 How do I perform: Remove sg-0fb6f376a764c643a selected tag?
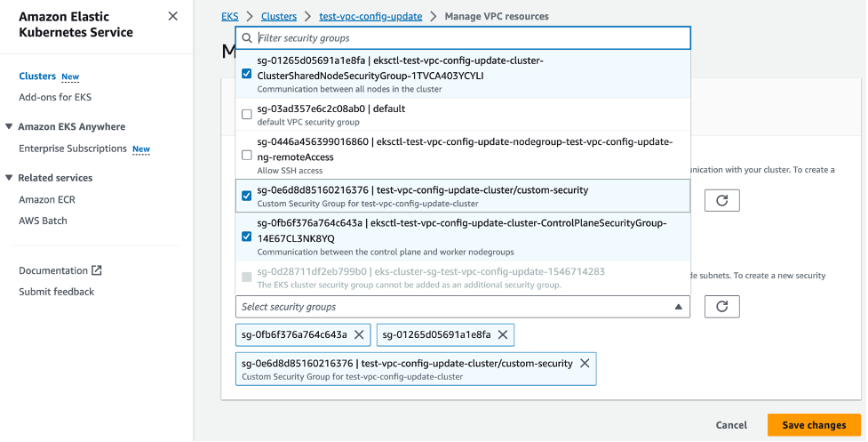[x=359, y=334]
